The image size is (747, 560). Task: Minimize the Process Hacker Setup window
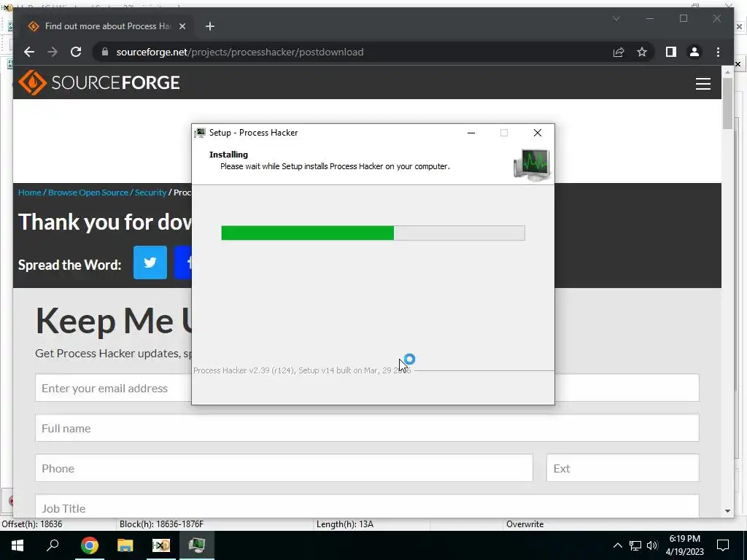click(x=471, y=133)
